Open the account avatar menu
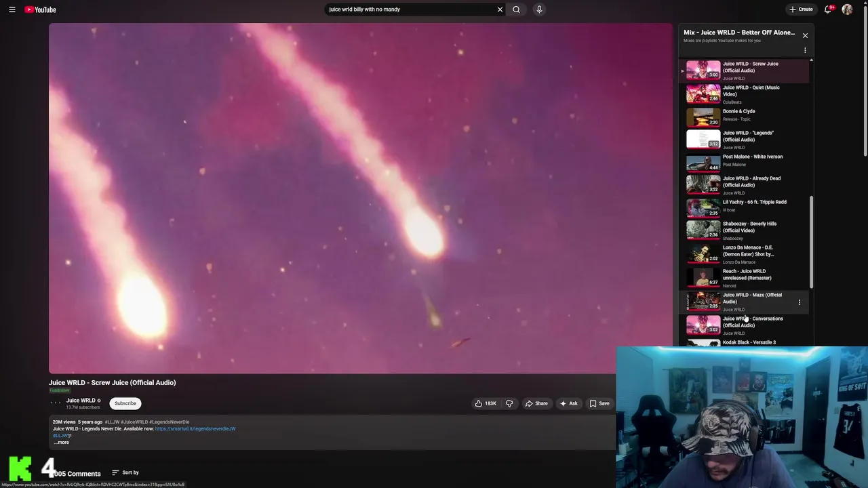Image resolution: width=868 pixels, height=488 pixels. point(847,9)
